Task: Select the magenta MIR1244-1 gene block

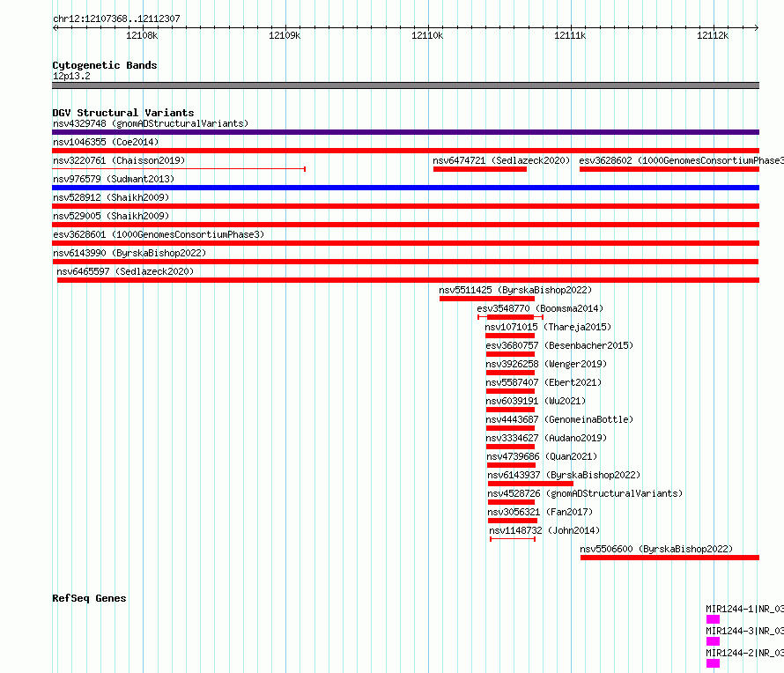Action: (x=713, y=619)
